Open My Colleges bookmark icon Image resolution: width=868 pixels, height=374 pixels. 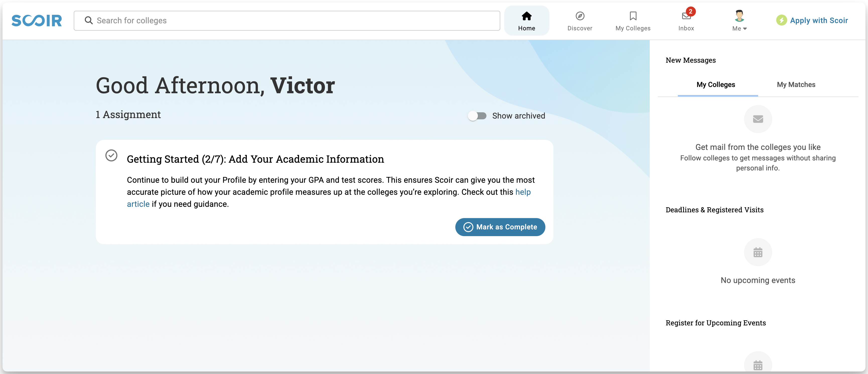633,16
